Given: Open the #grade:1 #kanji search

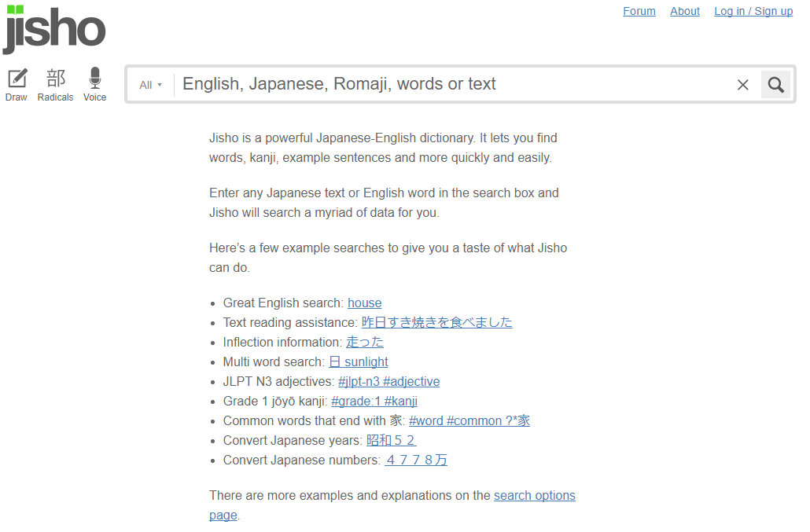Looking at the screenshot, I should [374, 402].
